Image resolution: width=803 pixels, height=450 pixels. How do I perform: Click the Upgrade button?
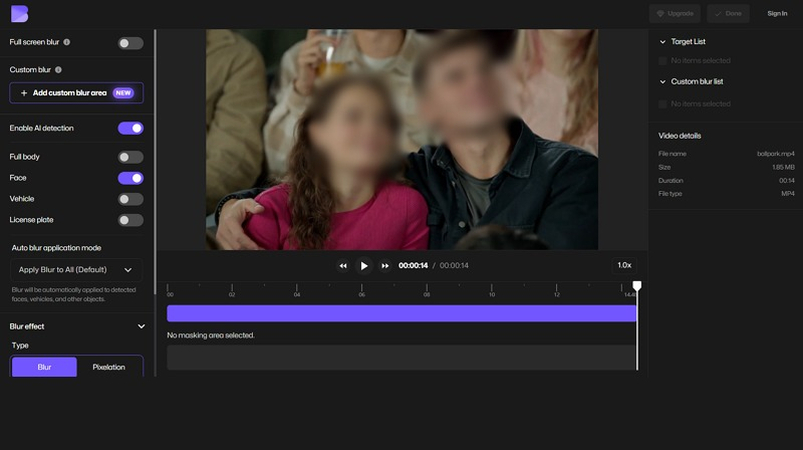coord(675,13)
